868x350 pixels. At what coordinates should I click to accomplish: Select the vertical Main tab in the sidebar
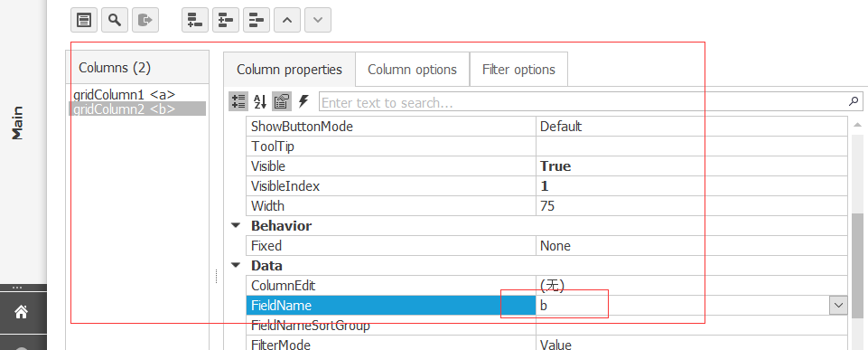click(18, 123)
